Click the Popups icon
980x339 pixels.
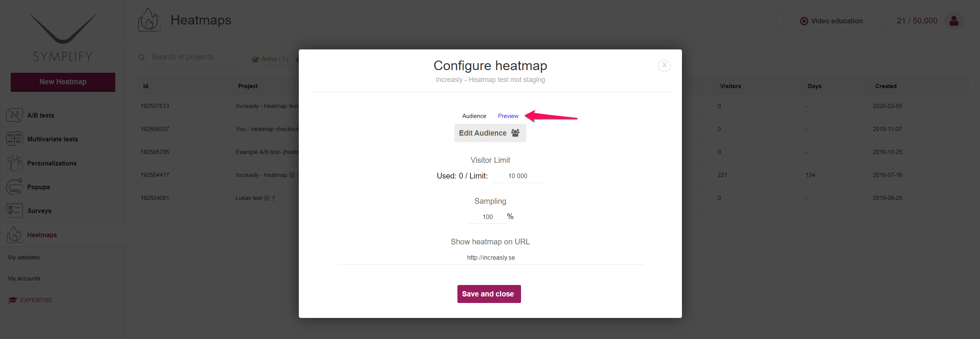coord(14,187)
